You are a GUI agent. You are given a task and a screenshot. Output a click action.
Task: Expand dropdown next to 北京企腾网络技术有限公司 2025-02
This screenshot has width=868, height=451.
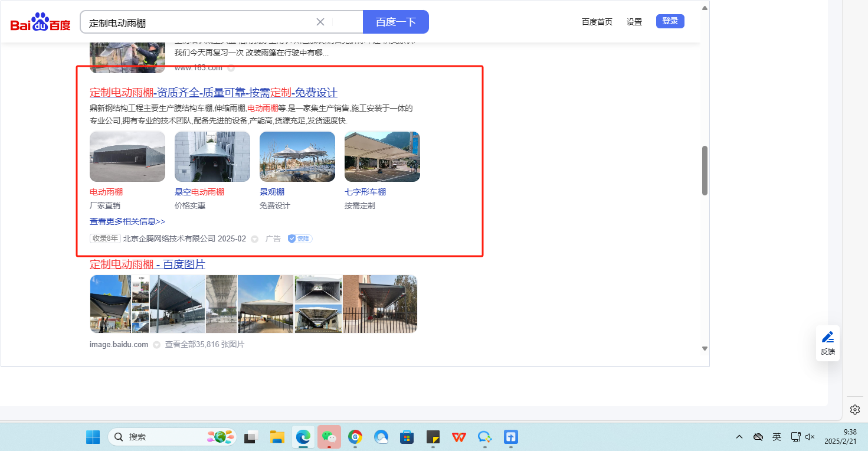255,239
